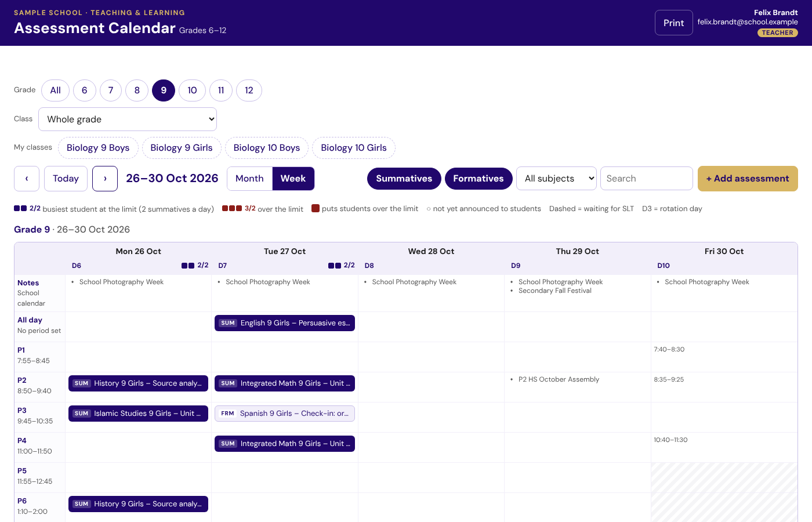Select grade 6 filter
The height and width of the screenshot is (522, 812).
pyautogui.click(x=85, y=90)
